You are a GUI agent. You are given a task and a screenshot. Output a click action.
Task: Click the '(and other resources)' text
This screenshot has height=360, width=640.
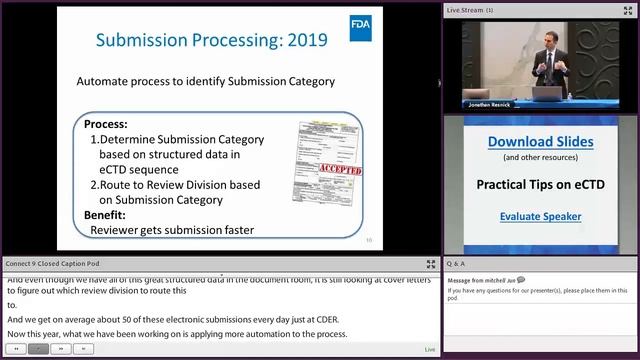(x=540, y=158)
